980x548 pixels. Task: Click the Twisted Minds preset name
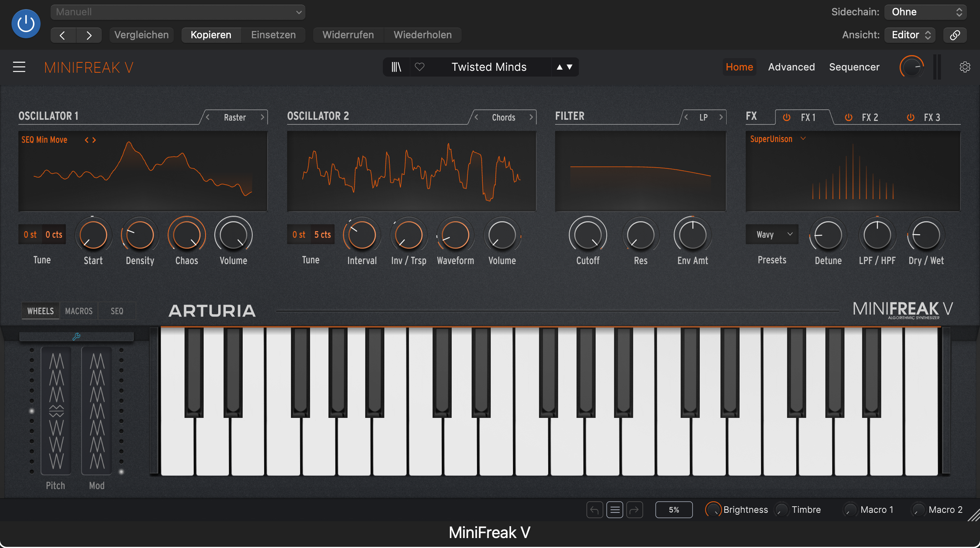489,67
